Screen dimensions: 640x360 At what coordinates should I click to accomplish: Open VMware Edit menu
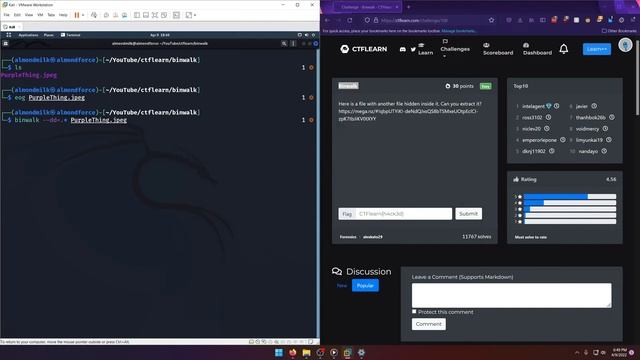17,15
